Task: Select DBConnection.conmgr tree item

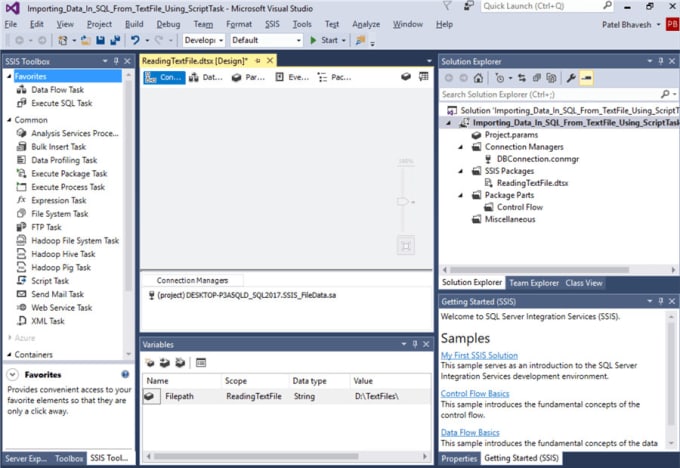Action: point(537,159)
